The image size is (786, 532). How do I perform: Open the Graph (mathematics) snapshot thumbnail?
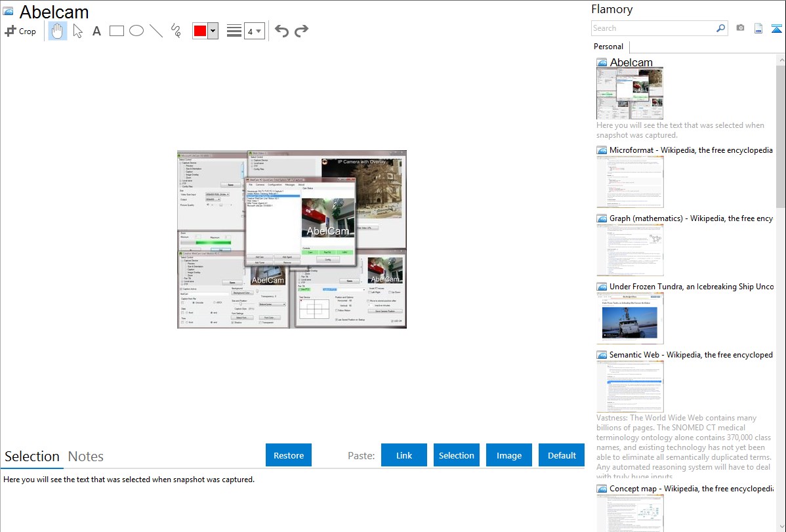(x=630, y=250)
